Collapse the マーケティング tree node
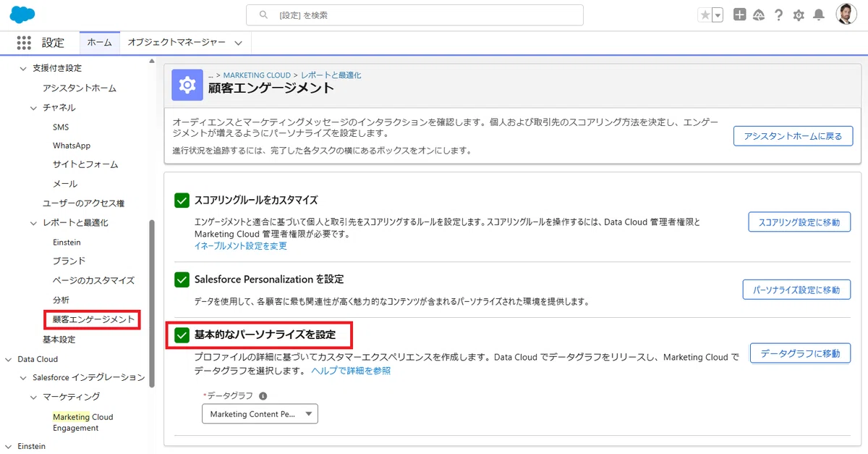This screenshot has width=868, height=454. pyautogui.click(x=34, y=397)
